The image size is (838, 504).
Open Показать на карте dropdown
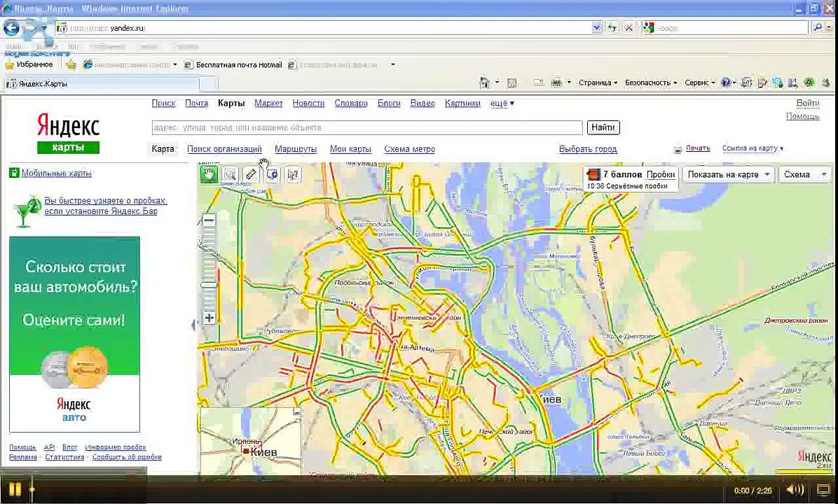[x=729, y=174]
